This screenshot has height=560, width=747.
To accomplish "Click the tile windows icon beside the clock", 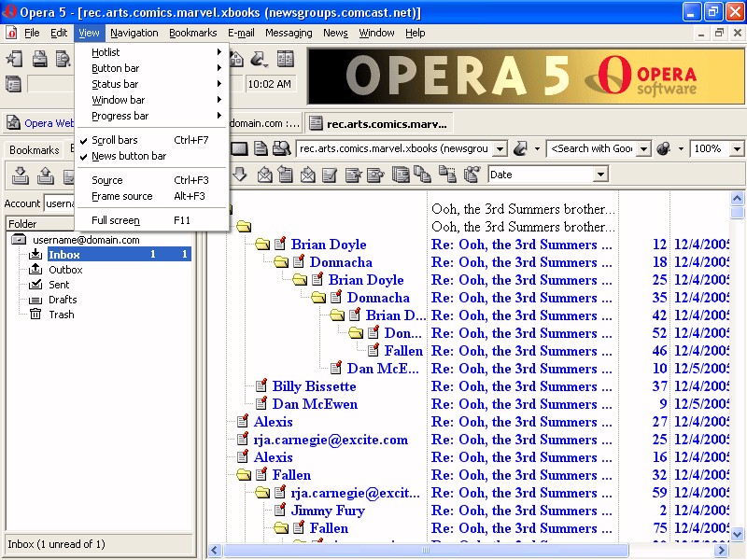I will tap(286, 59).
